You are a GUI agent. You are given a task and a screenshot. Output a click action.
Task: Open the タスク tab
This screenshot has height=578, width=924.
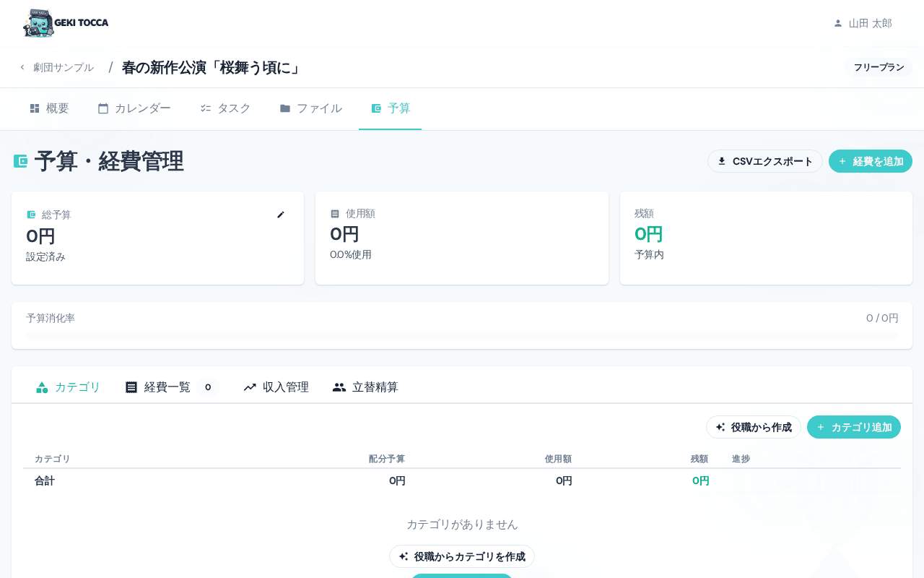click(225, 108)
